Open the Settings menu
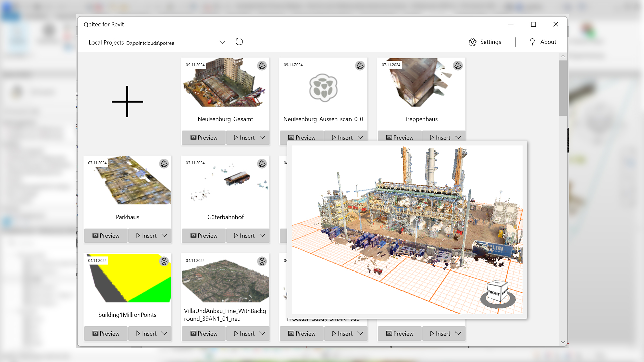The height and width of the screenshot is (362, 644). [485, 42]
